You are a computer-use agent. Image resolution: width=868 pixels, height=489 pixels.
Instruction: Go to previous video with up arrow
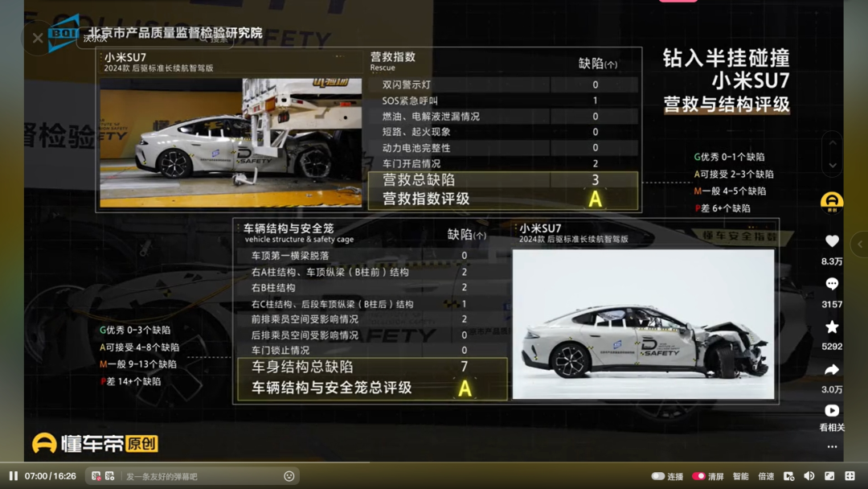(833, 143)
